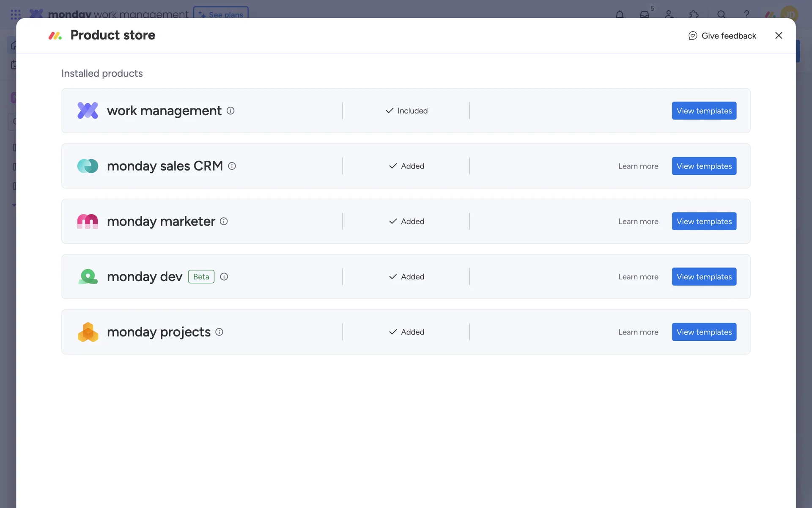
Task: Click the Beta badge on monday dev
Action: point(201,276)
